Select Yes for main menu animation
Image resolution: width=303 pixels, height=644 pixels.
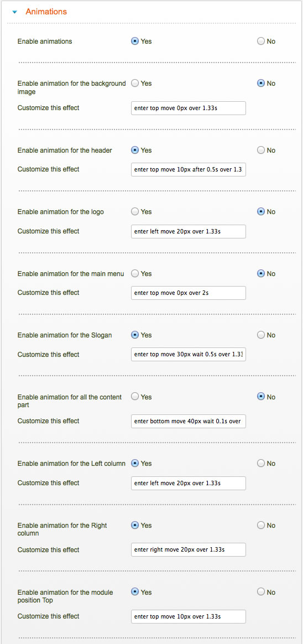(135, 273)
